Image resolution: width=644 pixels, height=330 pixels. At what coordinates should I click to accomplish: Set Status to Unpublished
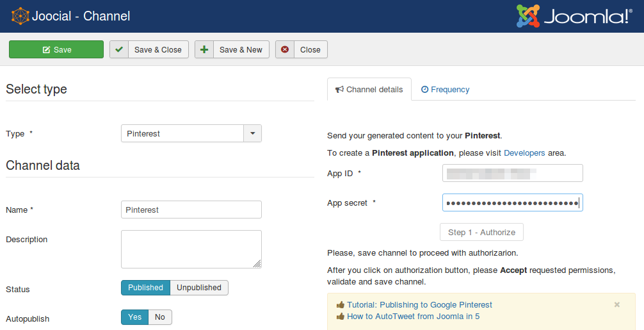(199, 288)
